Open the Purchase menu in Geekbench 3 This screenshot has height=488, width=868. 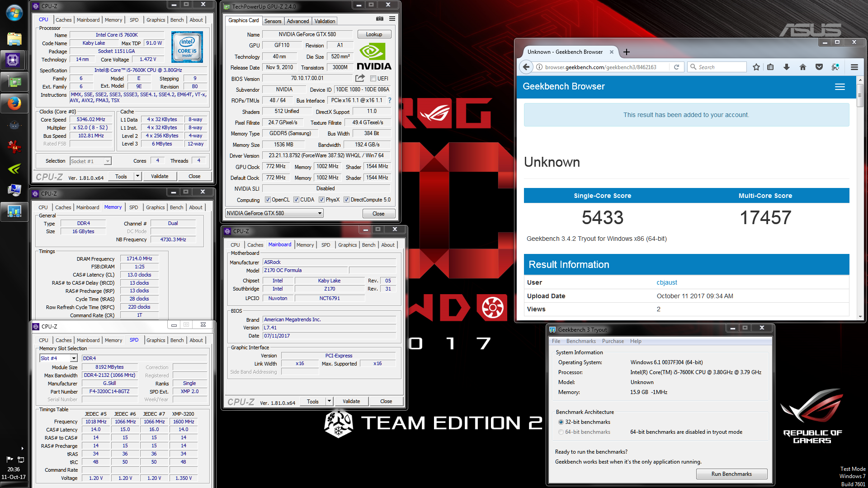tap(613, 341)
